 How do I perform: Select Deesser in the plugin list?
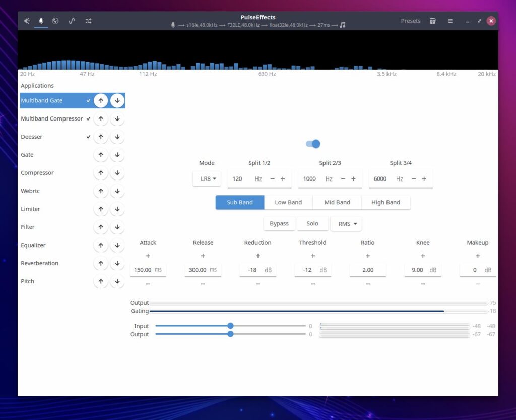[x=32, y=137]
